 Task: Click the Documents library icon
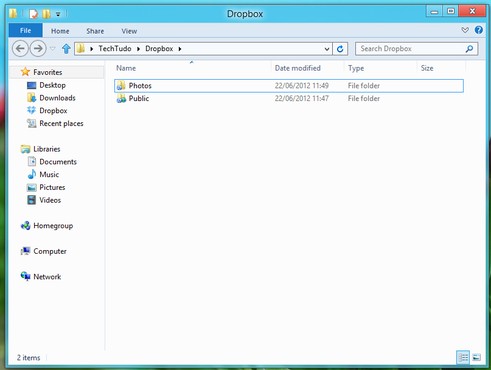pos(32,162)
